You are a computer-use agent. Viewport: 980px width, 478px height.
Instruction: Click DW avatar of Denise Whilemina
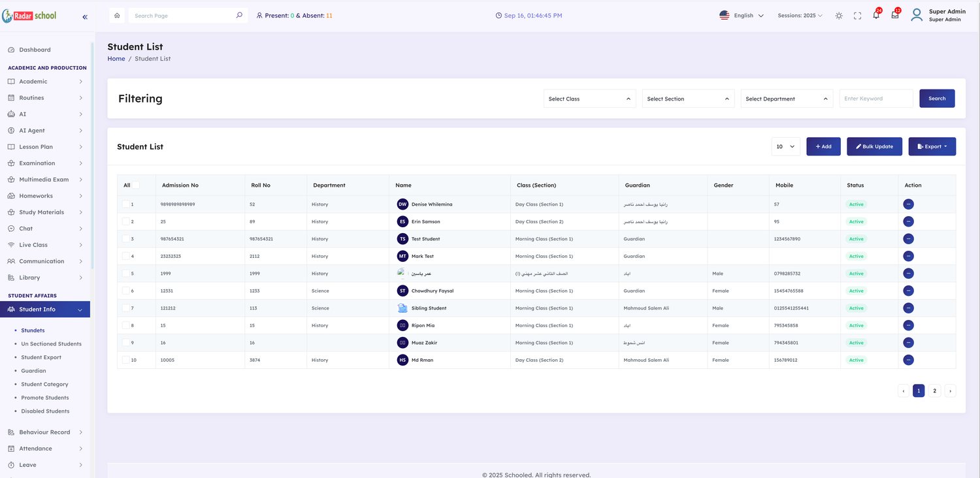coord(402,204)
